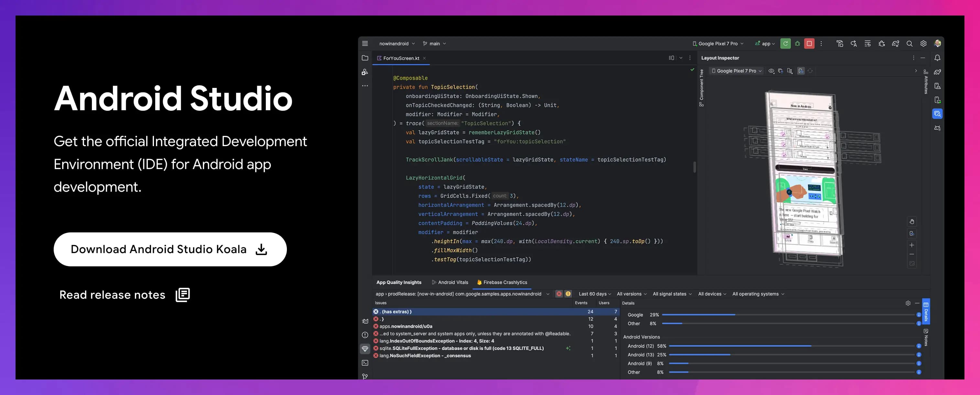Toggle the non-fatal yellow warning filter
Image resolution: width=980 pixels, height=395 pixels.
click(x=568, y=294)
